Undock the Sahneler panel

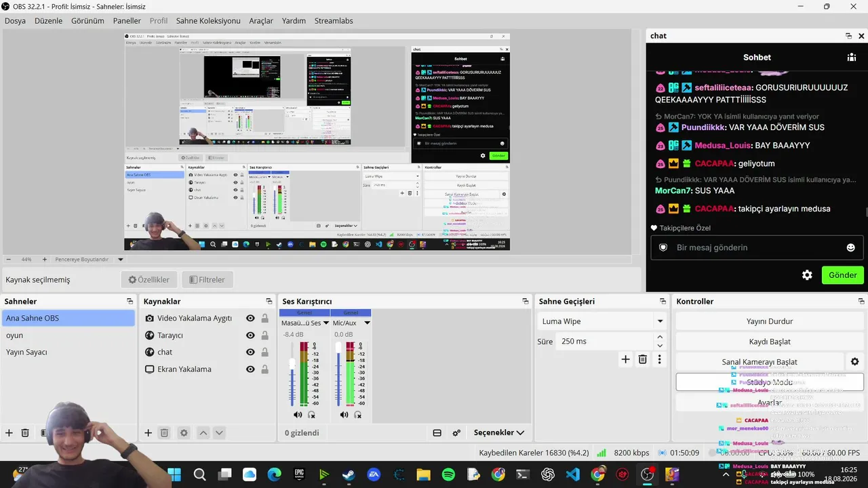point(130,302)
